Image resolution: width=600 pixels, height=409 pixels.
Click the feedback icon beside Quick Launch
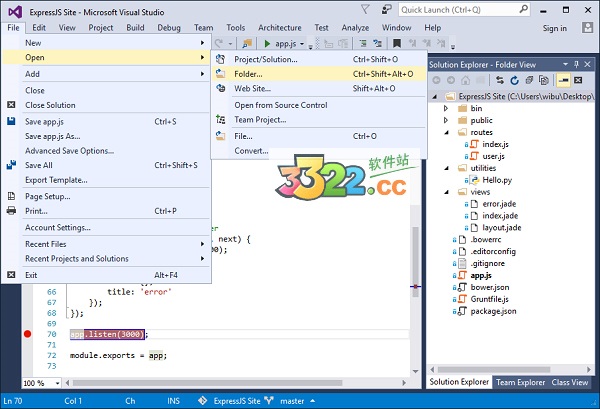[386, 10]
